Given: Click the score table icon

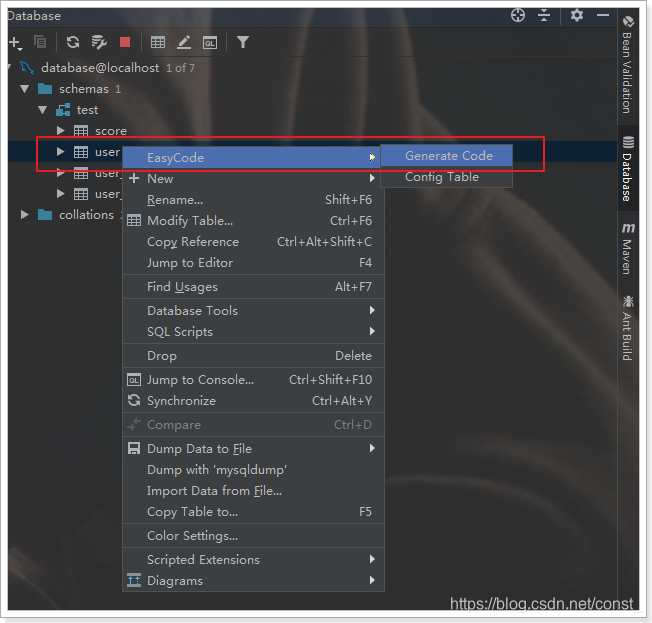Looking at the screenshot, I should [81, 131].
